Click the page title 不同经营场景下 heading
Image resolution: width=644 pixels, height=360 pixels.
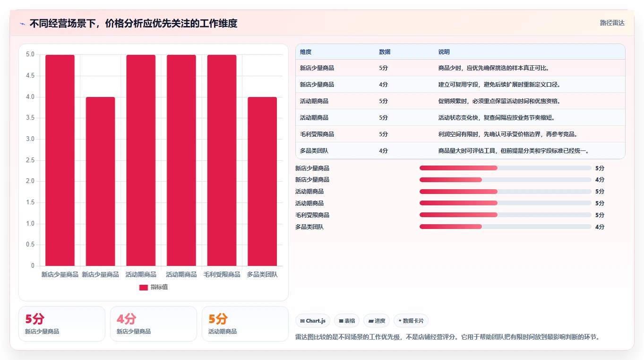point(133,23)
